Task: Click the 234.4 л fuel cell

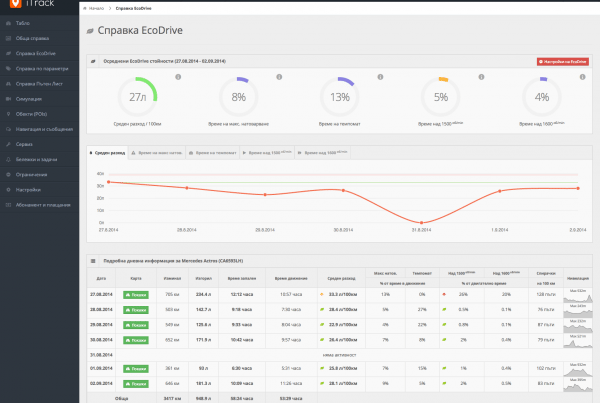Action: (x=203, y=295)
